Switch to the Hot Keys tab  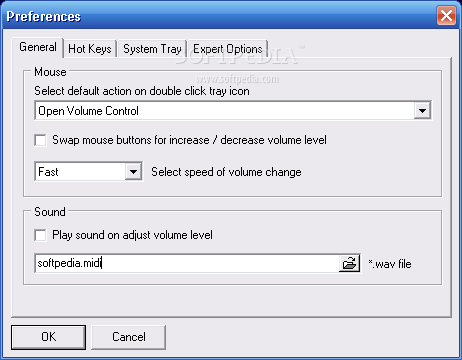(90, 49)
